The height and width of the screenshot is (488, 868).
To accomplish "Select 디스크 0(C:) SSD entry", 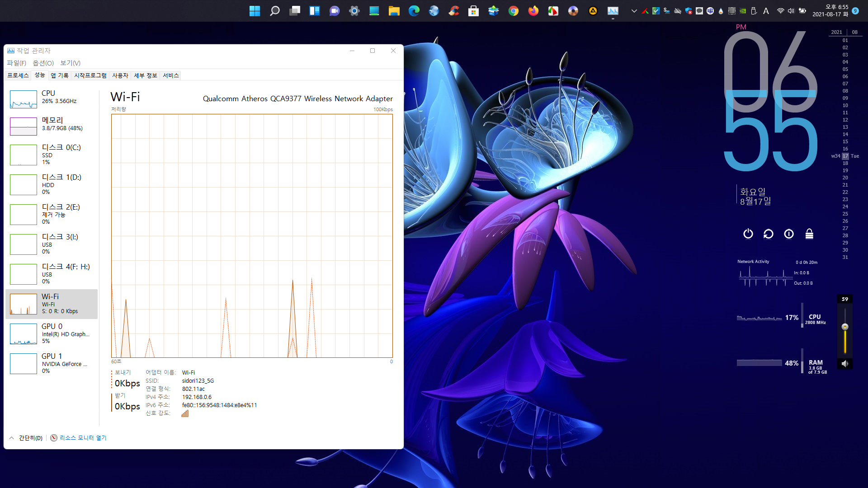I will tap(52, 154).
